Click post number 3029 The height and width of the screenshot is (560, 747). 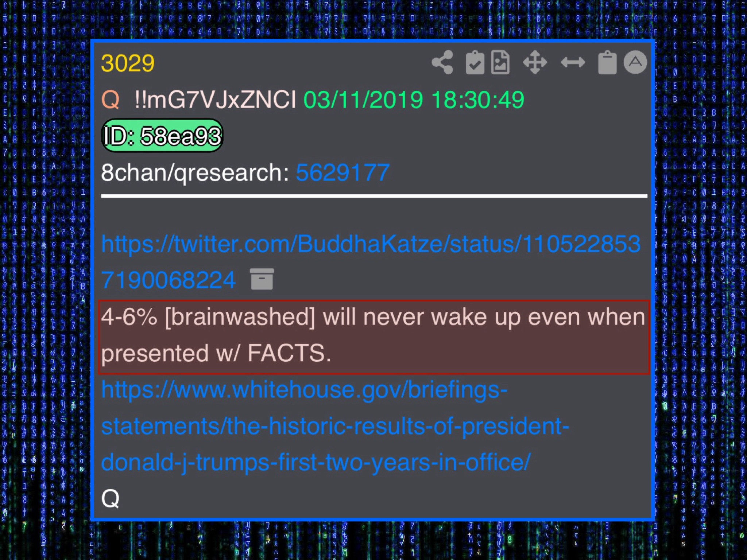click(x=128, y=63)
